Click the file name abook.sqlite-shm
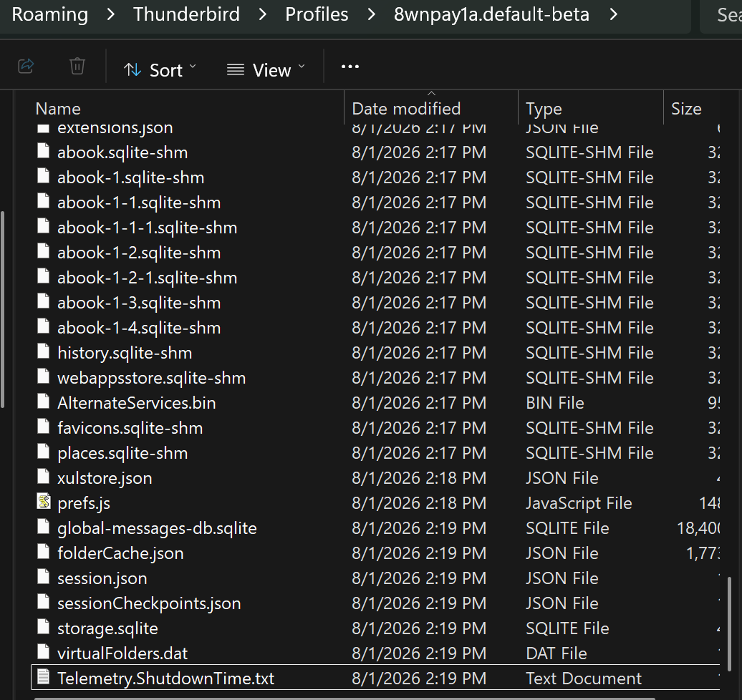The image size is (742, 700). tap(122, 152)
